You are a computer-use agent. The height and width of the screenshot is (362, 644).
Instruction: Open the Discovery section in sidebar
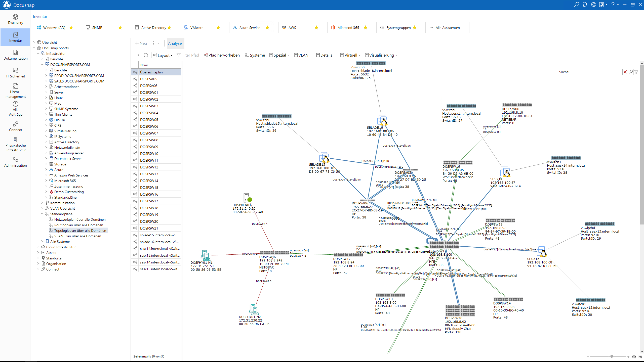tap(15, 19)
